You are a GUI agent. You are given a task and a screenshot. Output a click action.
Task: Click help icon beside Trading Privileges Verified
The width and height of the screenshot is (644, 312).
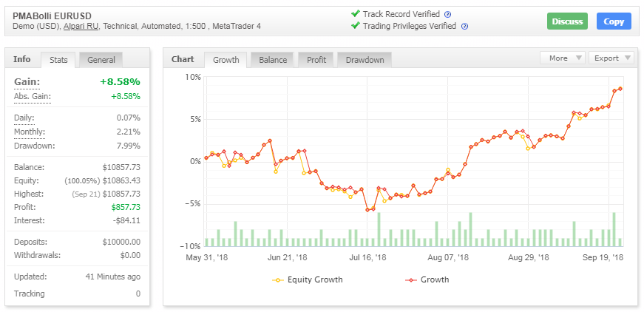click(464, 27)
